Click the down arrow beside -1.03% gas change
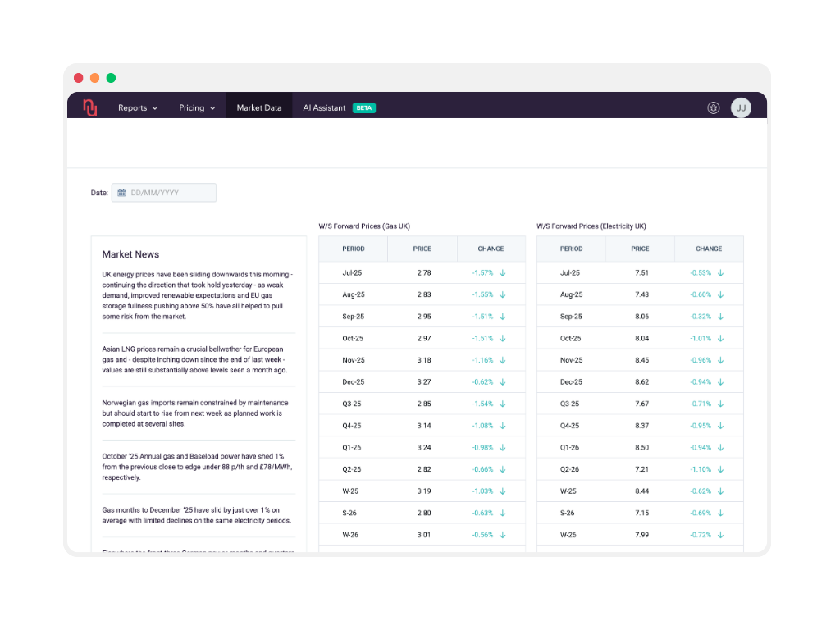840x630 pixels. click(x=503, y=491)
